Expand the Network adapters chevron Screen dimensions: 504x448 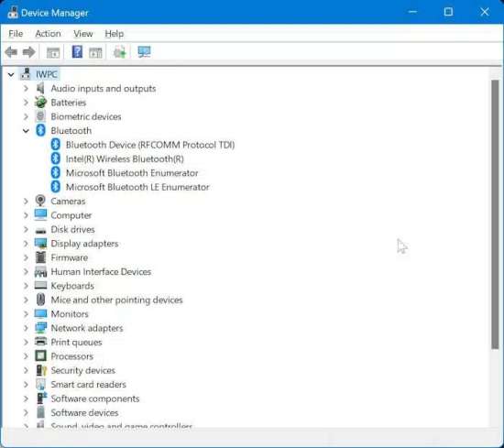pyautogui.click(x=26, y=328)
